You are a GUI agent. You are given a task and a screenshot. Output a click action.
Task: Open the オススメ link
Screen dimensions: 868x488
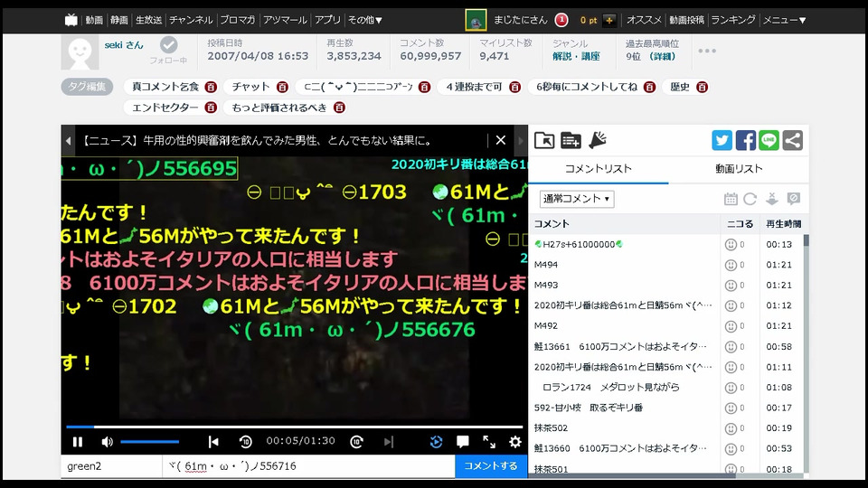[x=644, y=20]
